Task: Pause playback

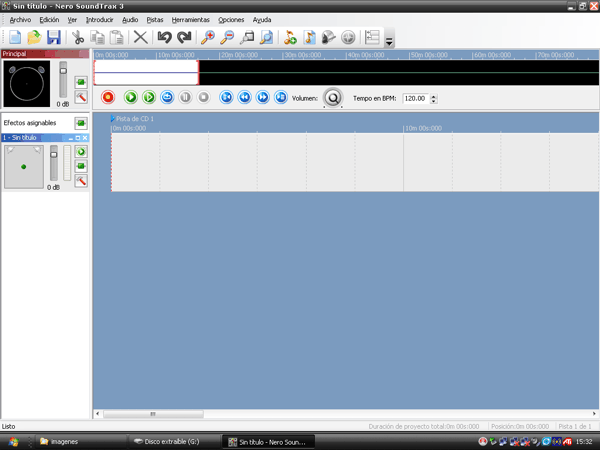Action: 186,98
